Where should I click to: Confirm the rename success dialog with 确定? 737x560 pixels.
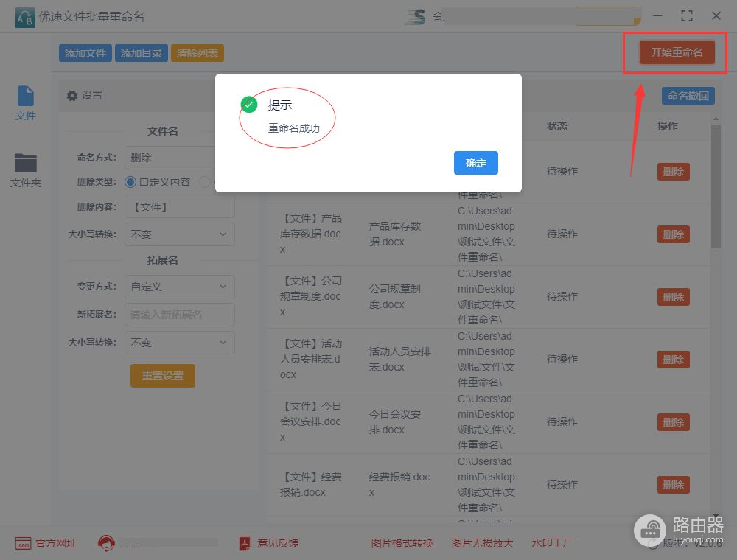point(475,163)
